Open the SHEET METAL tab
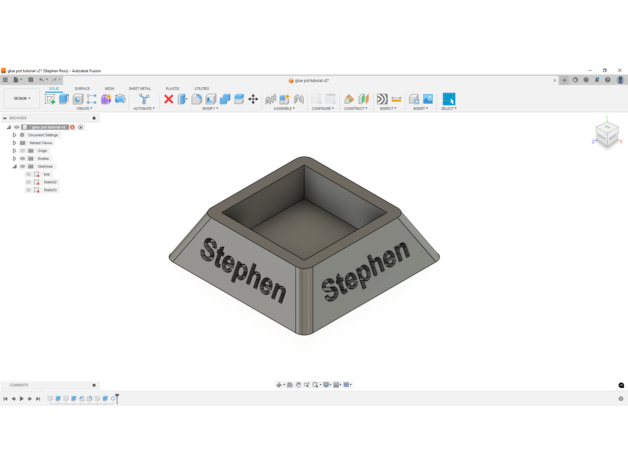Image resolution: width=628 pixels, height=472 pixels. [140, 89]
